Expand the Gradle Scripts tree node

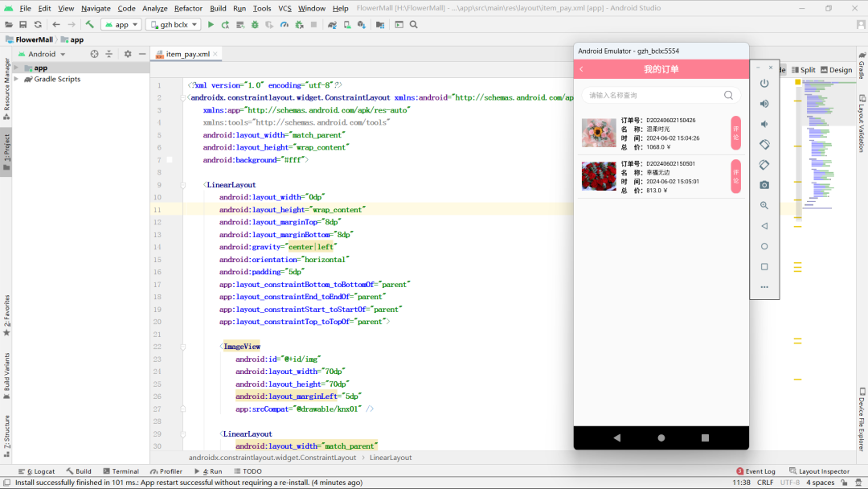[17, 80]
